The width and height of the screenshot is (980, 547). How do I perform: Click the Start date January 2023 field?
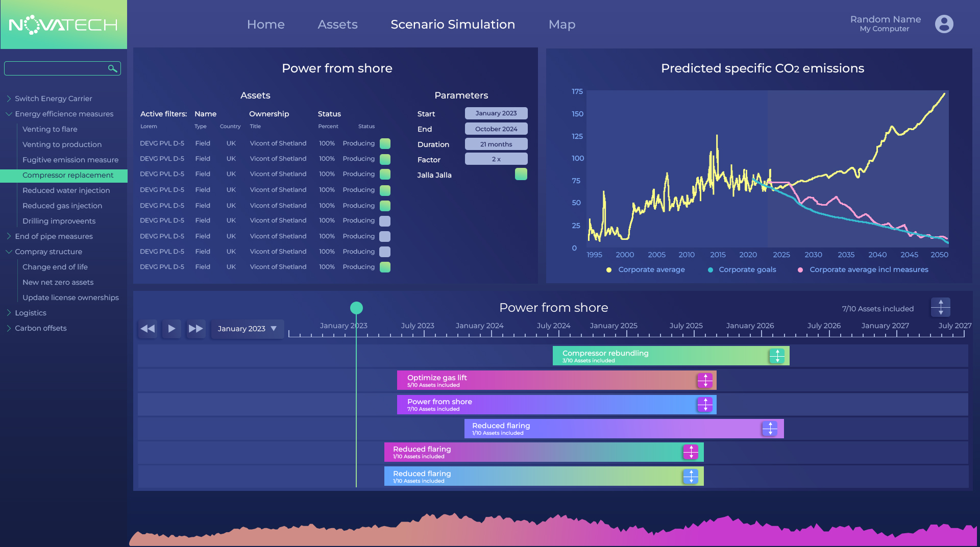tap(496, 113)
